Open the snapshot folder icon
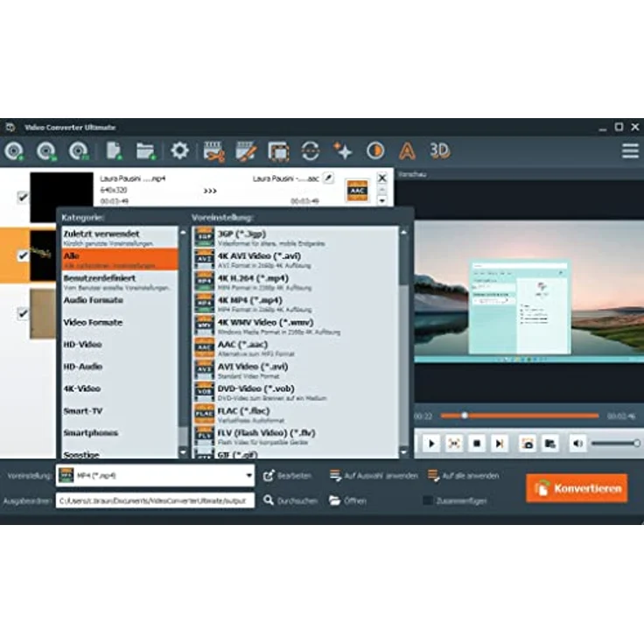Screen dimensions: 644x644 (550, 444)
